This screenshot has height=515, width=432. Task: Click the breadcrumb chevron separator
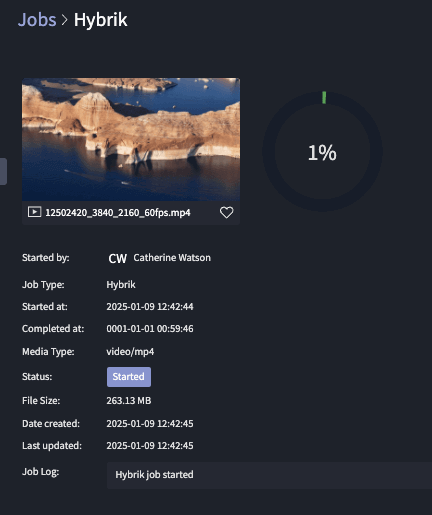pyautogui.click(x=65, y=20)
